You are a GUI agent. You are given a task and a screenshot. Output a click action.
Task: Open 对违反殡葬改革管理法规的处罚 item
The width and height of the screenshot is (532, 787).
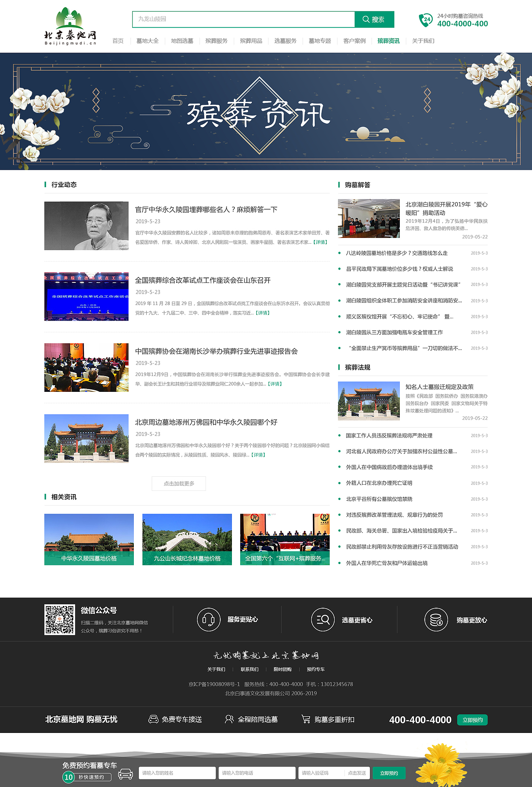tap(394, 515)
